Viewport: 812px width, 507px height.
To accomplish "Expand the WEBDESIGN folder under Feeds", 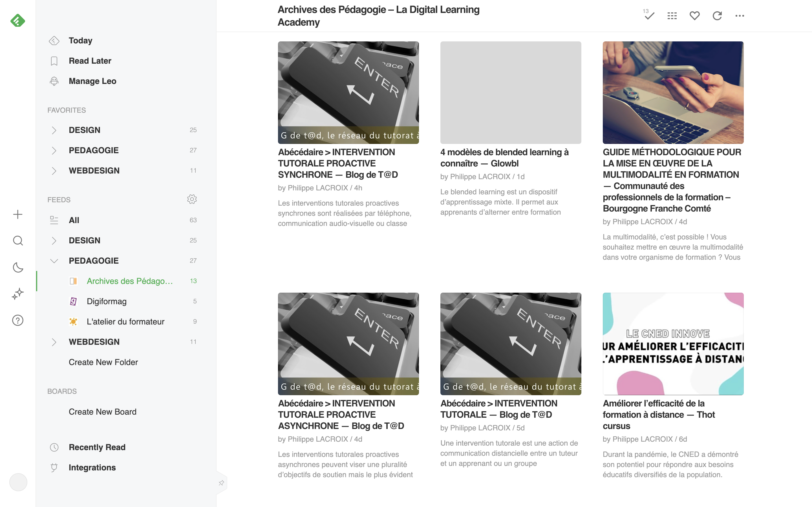I will click(54, 342).
